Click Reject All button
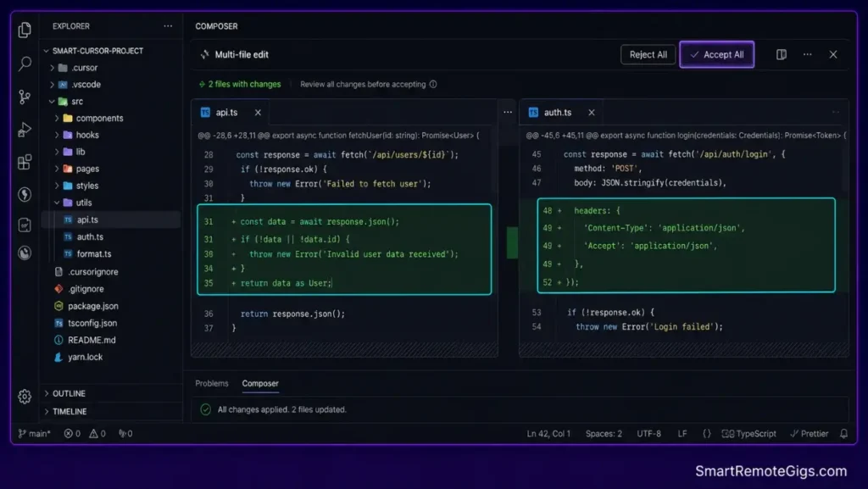Screen dimensions: 868x489 [x=648, y=54]
